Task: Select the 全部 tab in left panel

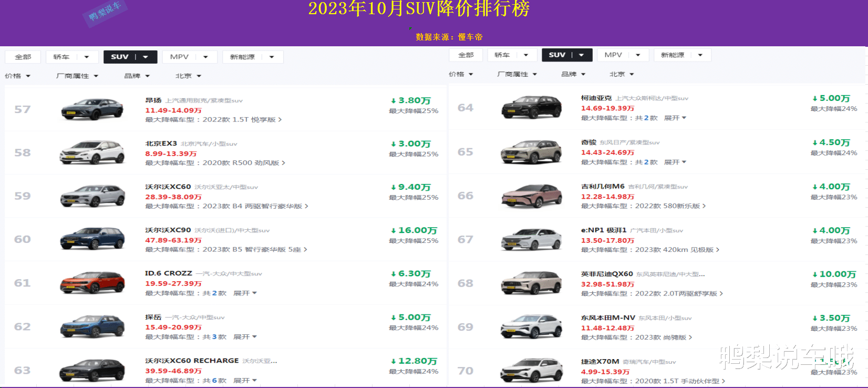Action: [x=23, y=57]
